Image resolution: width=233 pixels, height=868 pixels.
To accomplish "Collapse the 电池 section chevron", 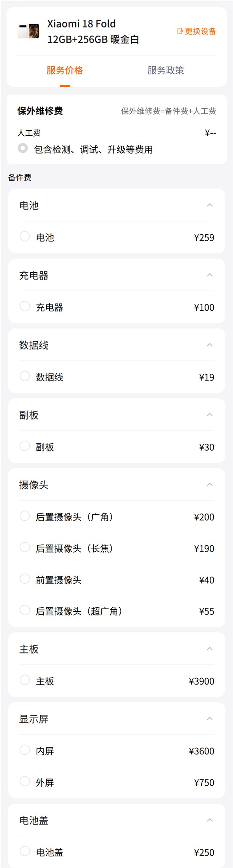I will 210,205.
